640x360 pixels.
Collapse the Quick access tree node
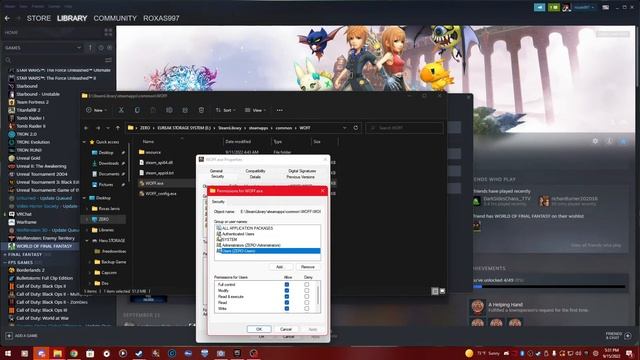pyautogui.click(x=84, y=142)
